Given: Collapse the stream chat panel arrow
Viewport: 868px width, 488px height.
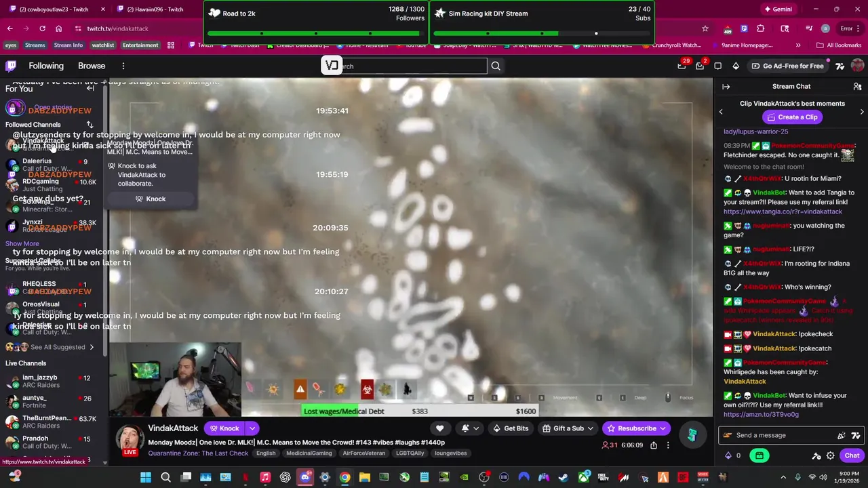Looking at the screenshot, I should [726, 87].
